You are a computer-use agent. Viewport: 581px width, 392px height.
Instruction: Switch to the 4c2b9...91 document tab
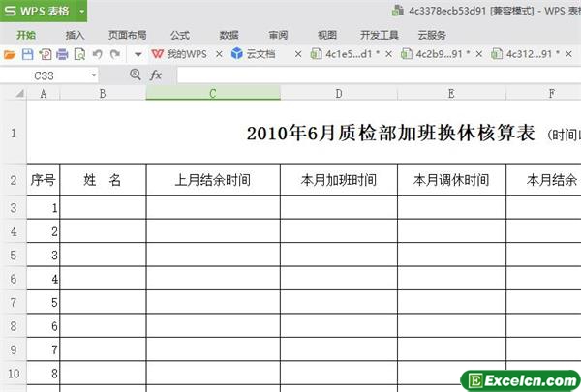(436, 54)
